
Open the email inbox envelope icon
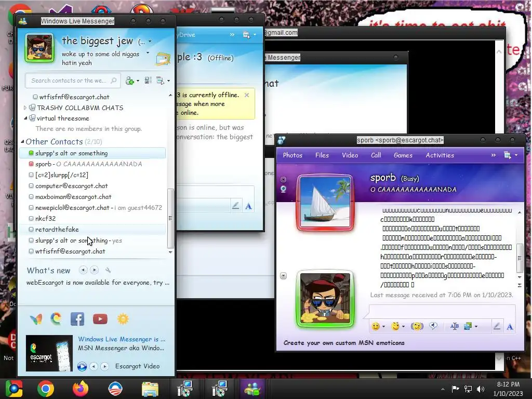click(x=163, y=59)
